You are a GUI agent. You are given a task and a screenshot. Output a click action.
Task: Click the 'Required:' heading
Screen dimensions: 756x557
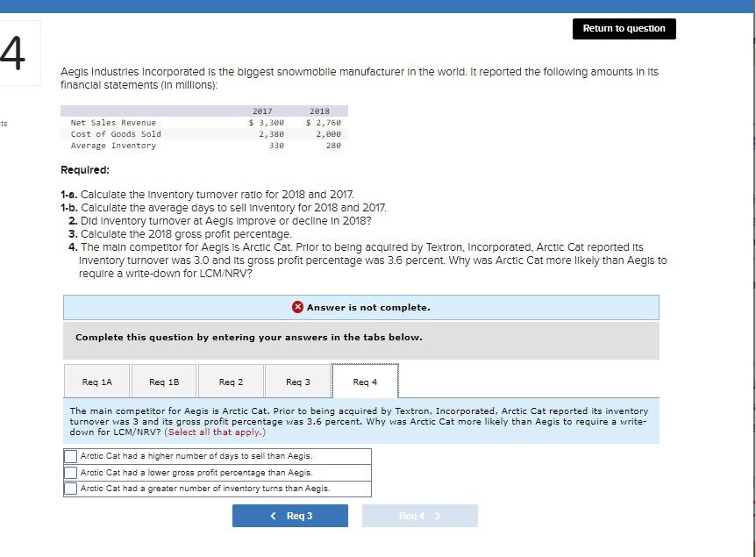85,170
